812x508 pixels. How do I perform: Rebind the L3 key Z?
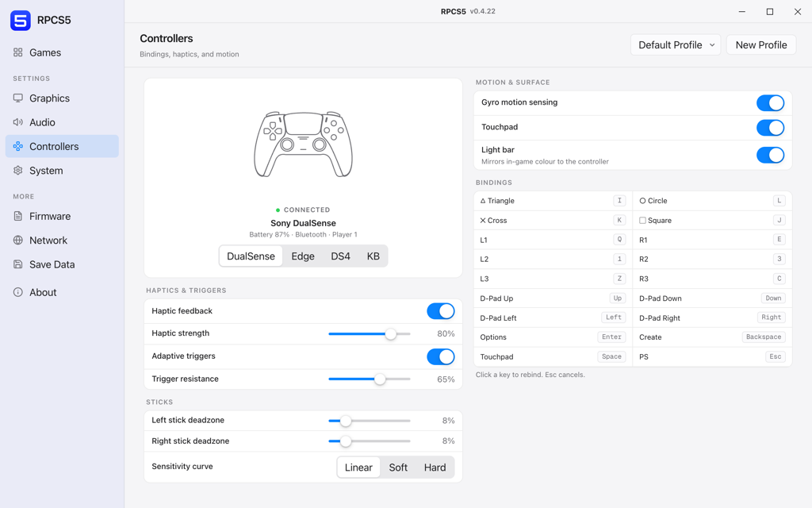click(619, 279)
